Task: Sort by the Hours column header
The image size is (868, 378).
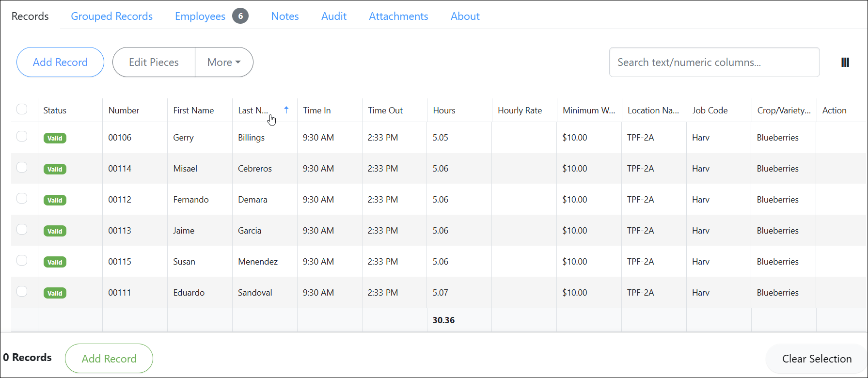Action: [444, 110]
